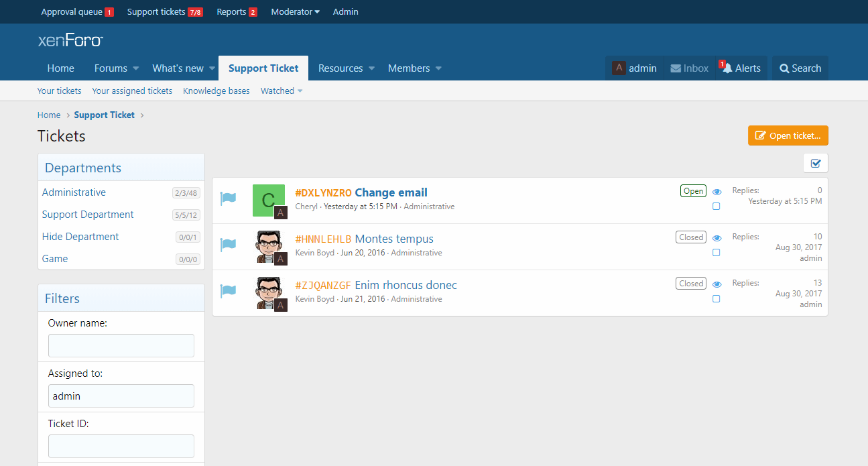868x466 pixels.
Task: Open Cheryl's green avatar
Action: tap(268, 200)
